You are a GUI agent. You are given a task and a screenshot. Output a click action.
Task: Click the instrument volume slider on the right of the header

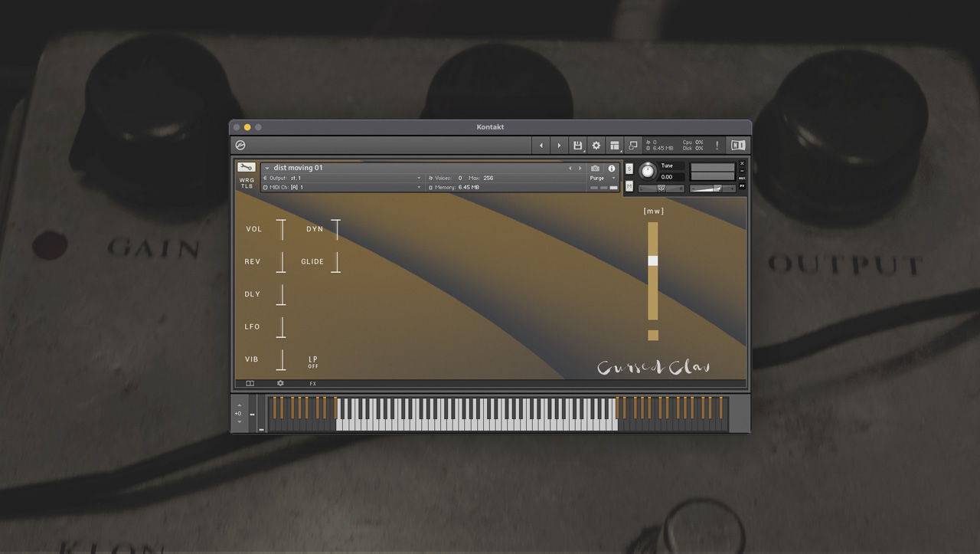pos(713,188)
